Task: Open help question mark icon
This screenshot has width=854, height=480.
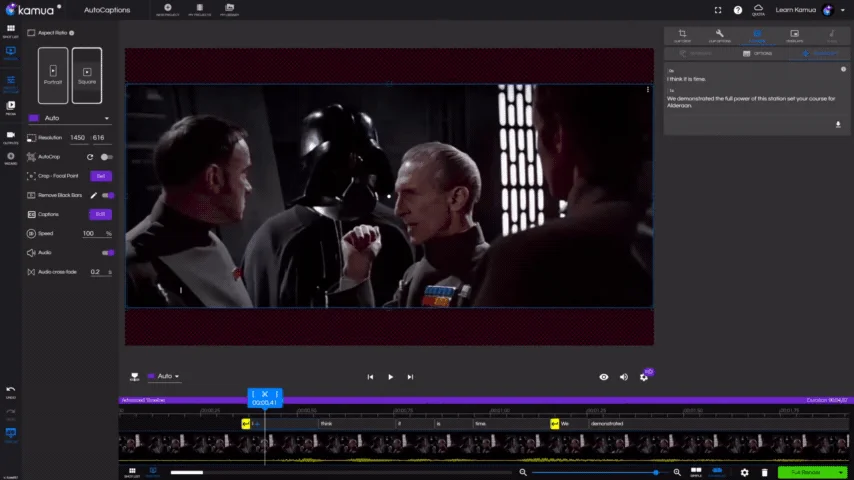Action: 737,10
